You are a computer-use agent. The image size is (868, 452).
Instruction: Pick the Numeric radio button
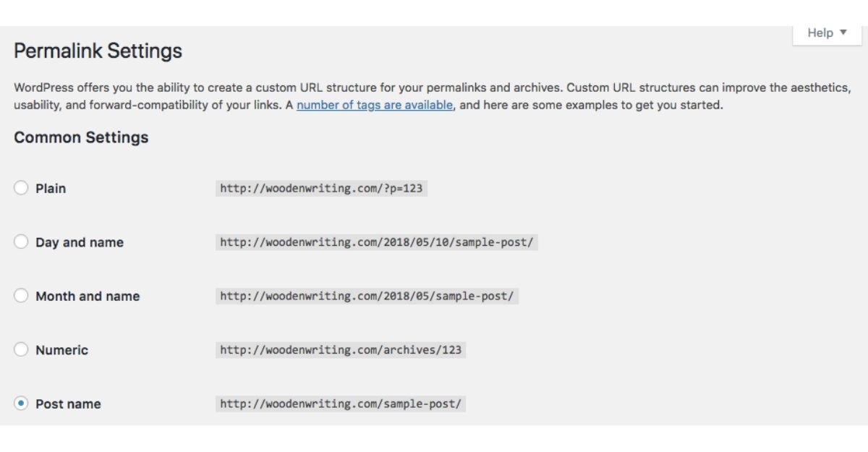tap(21, 350)
